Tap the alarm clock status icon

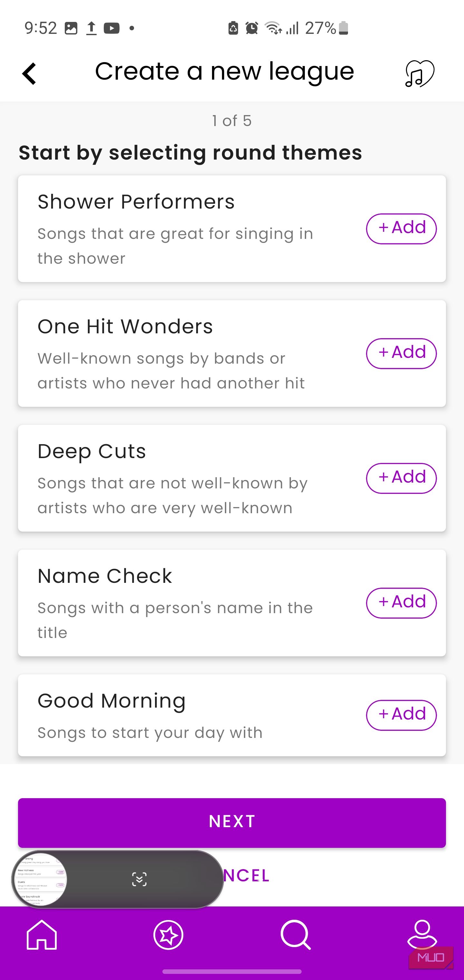point(251,28)
